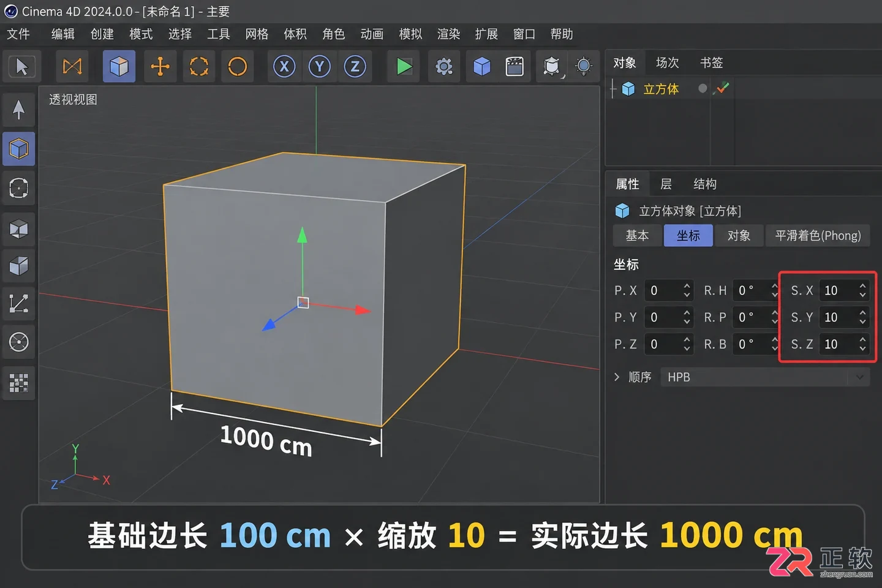Click the green play render button
This screenshot has height=588, width=882.
click(404, 66)
